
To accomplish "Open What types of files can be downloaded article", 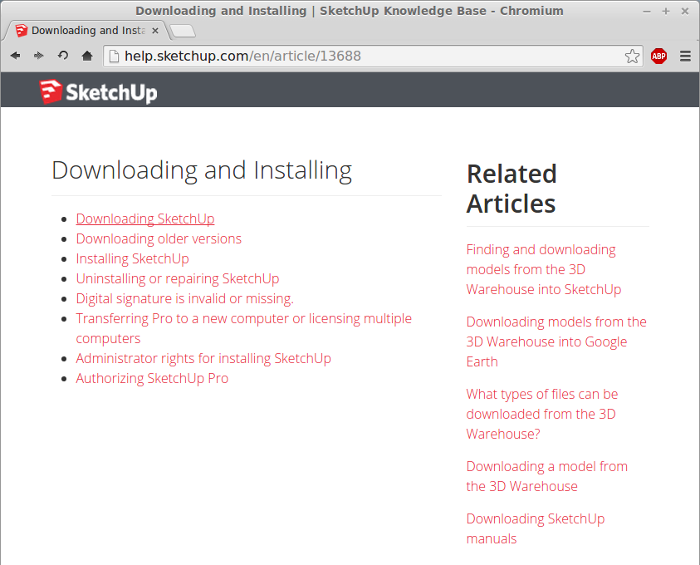I will (542, 414).
